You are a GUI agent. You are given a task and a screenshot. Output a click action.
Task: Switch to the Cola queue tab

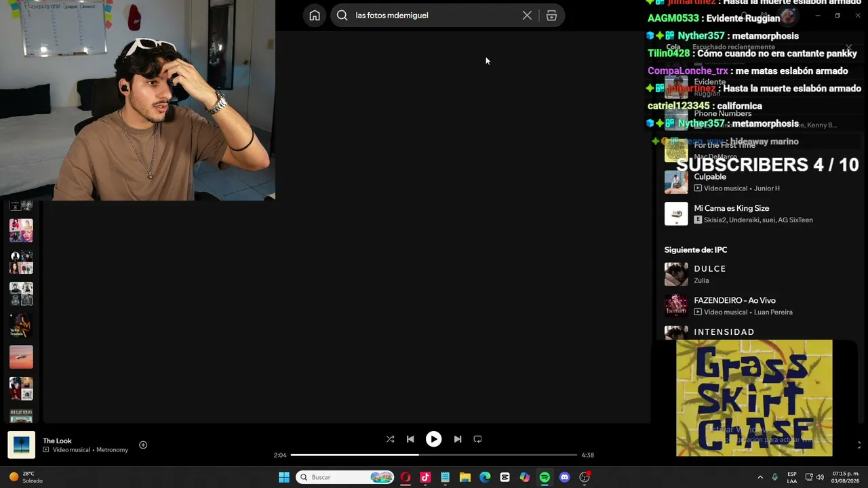click(673, 47)
